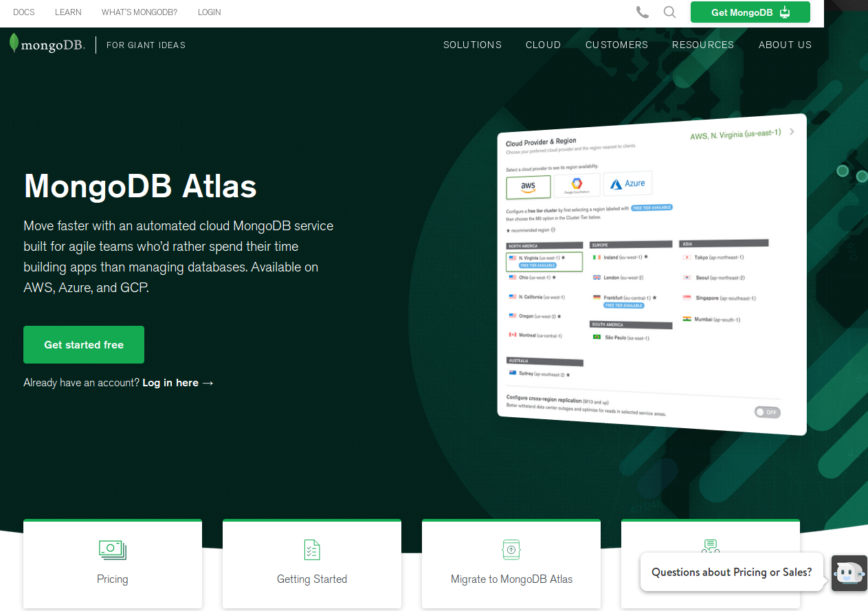Open the RESOURCES menu
This screenshot has height=611, width=868.
click(x=703, y=45)
